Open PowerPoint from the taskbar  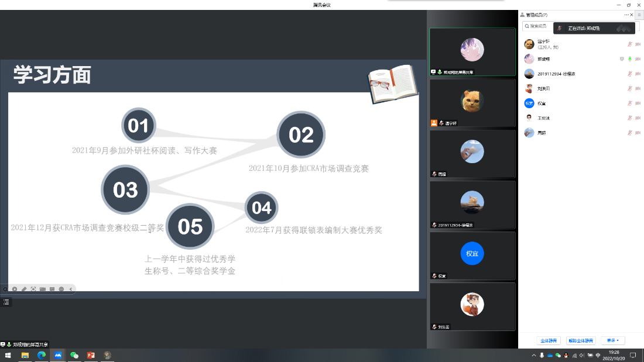(x=91, y=355)
